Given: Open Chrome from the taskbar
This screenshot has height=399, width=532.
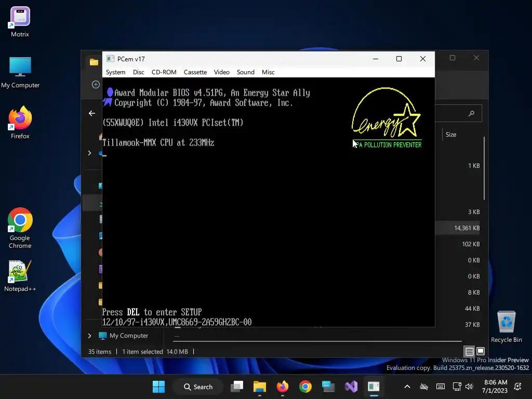Looking at the screenshot, I should (x=305, y=387).
